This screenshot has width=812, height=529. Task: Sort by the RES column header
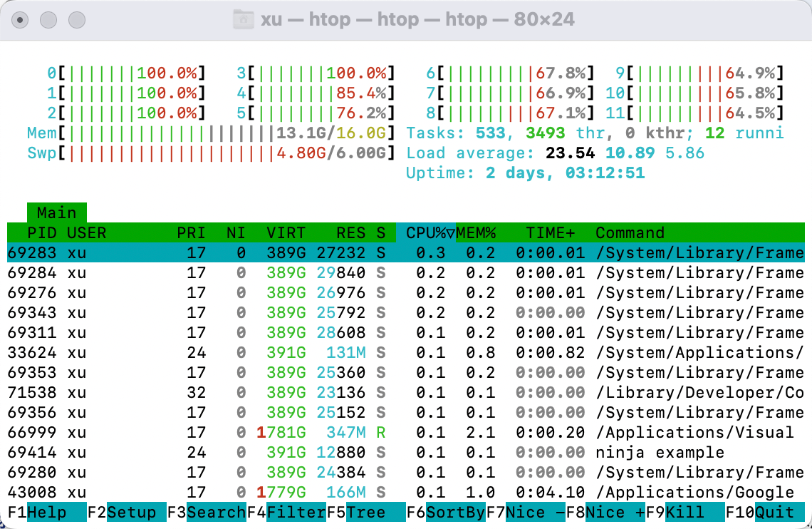[350, 232]
